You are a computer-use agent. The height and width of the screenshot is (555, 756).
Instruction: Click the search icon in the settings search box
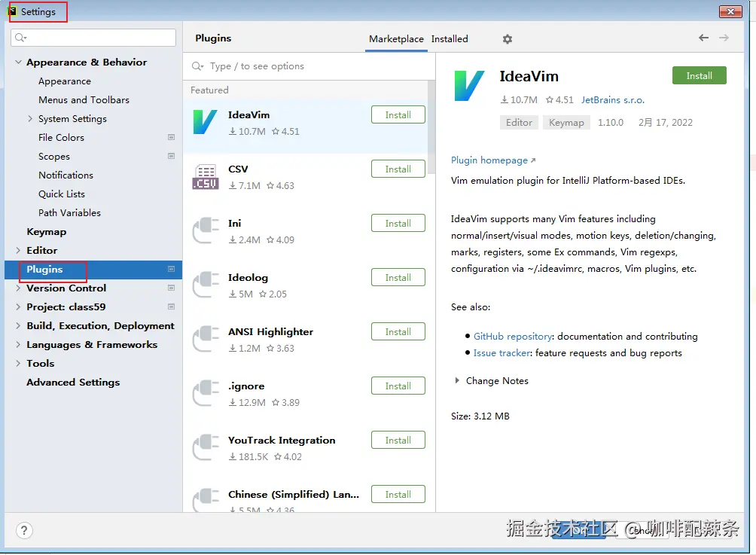click(x=20, y=38)
